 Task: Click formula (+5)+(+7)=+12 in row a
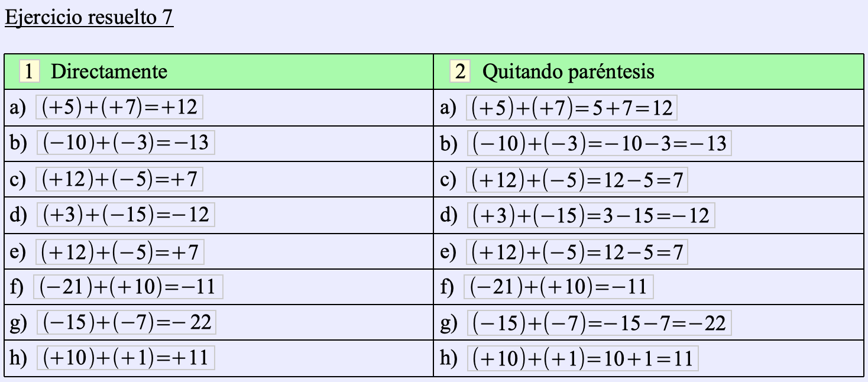pos(118,108)
